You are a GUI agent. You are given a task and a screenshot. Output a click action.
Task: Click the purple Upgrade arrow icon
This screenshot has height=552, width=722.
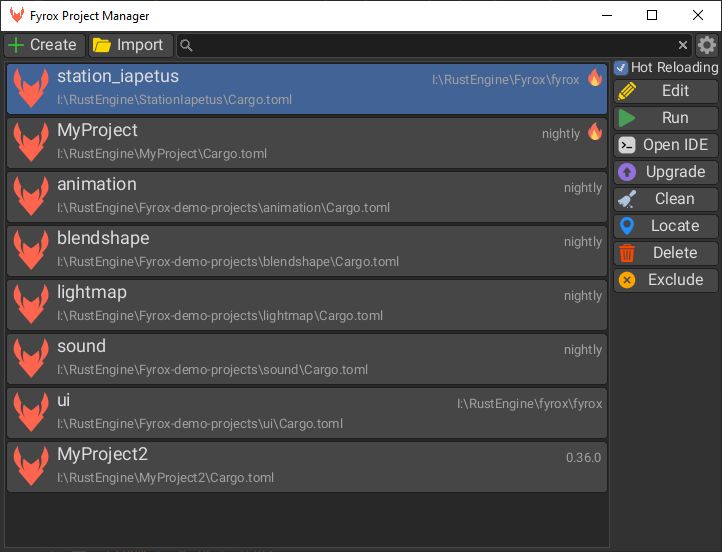point(627,172)
